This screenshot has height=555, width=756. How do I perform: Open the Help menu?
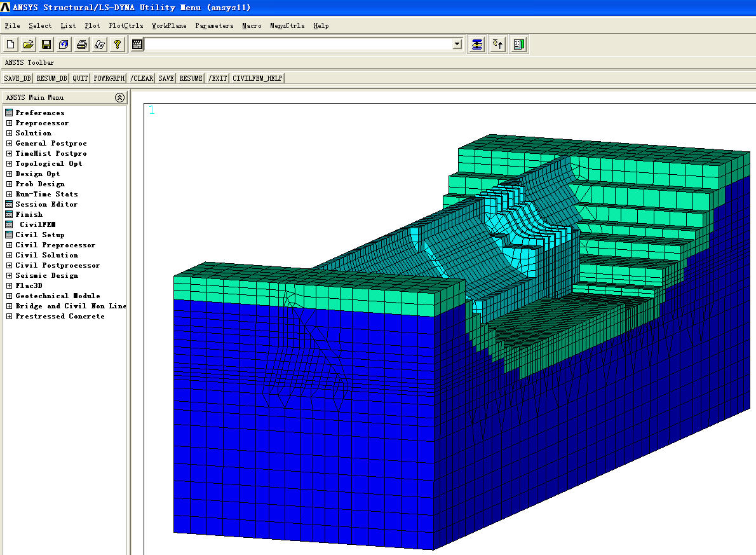click(321, 26)
